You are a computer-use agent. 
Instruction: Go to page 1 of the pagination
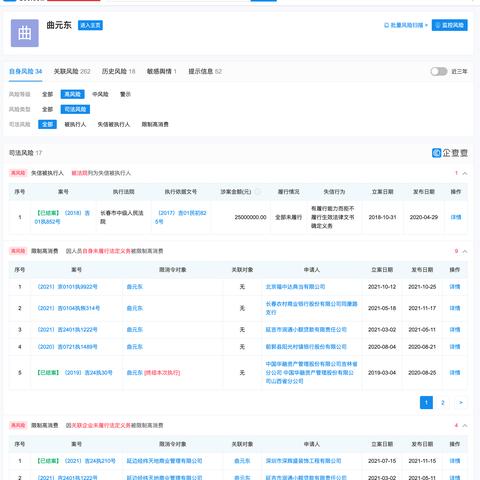point(426,402)
